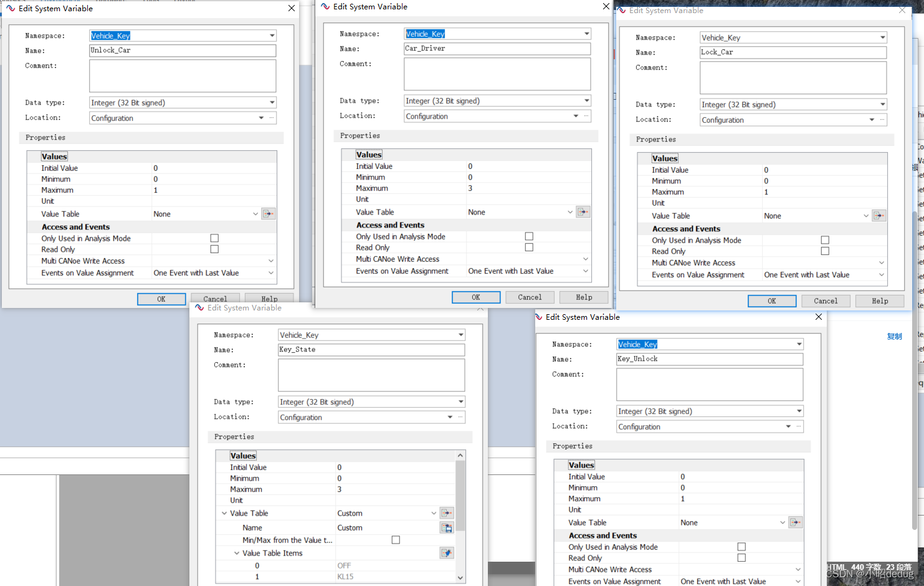Toggle Only Used in Analysis Mode for Unlock_Car
The height and width of the screenshot is (586, 924).
(x=214, y=238)
